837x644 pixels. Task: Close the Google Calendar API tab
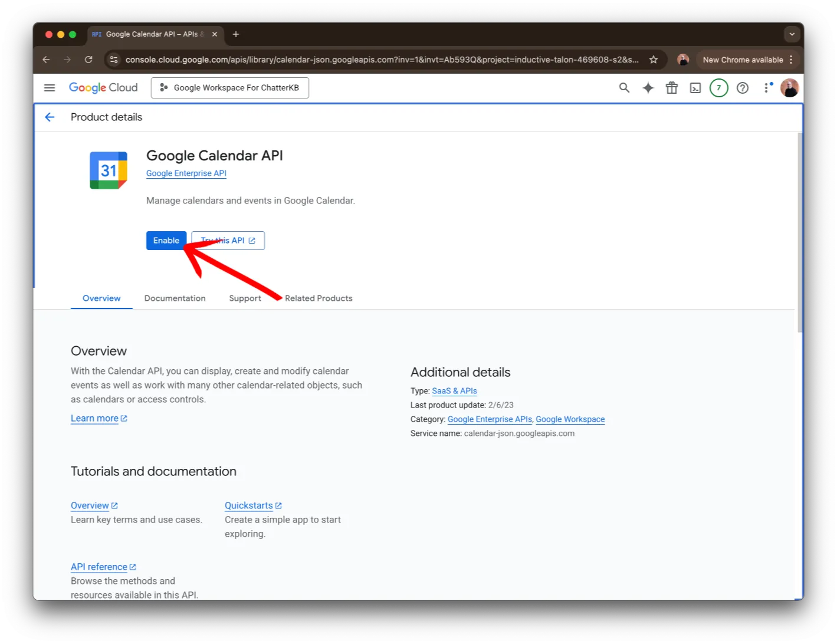[x=215, y=34]
